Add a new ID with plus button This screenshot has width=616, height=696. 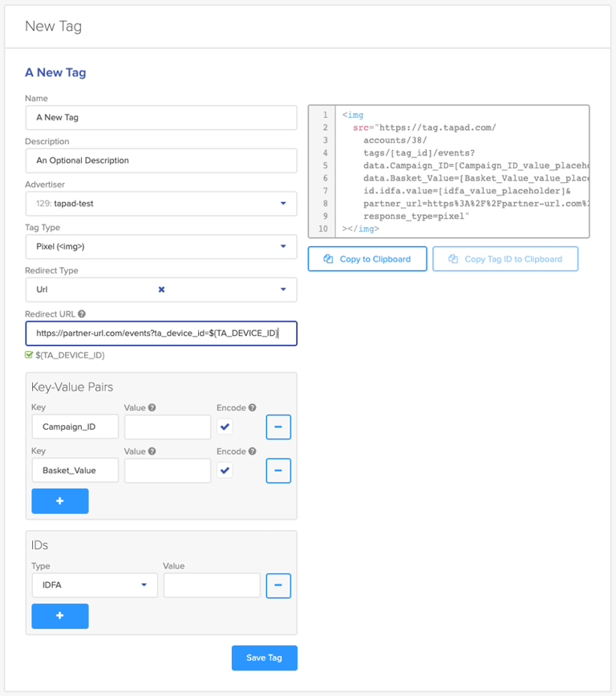point(59,616)
